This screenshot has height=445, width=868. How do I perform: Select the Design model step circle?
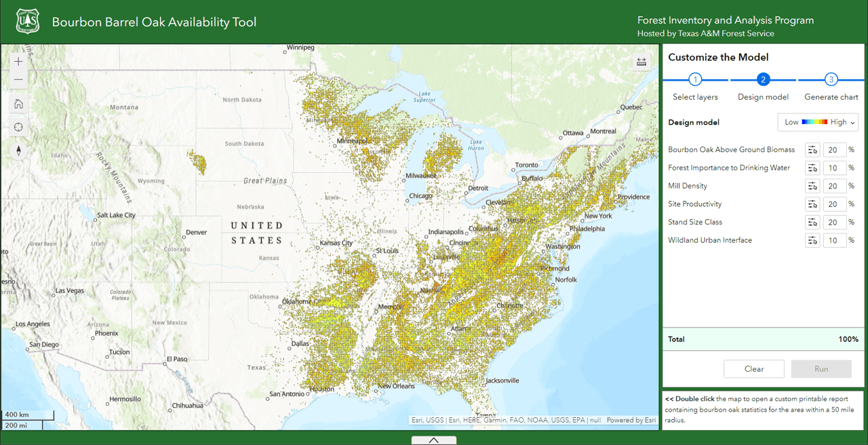click(763, 79)
